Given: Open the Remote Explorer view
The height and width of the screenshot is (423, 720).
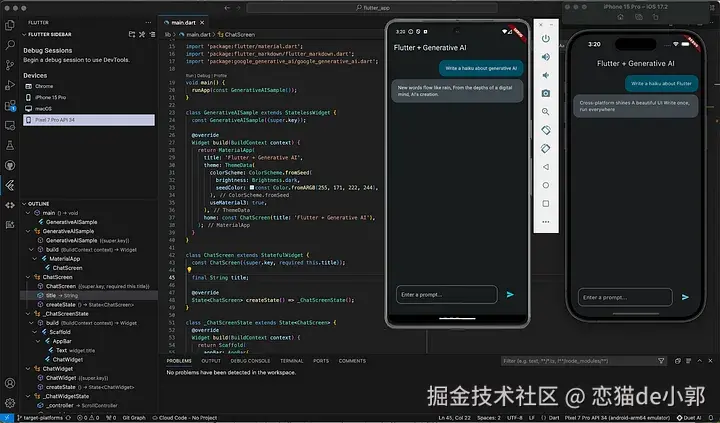Looking at the screenshot, I should [x=10, y=125].
